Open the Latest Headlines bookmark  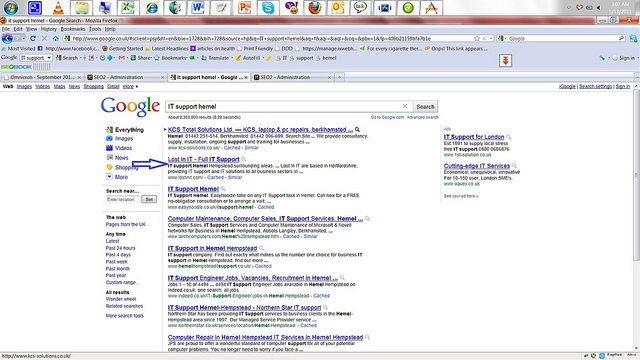[167, 49]
